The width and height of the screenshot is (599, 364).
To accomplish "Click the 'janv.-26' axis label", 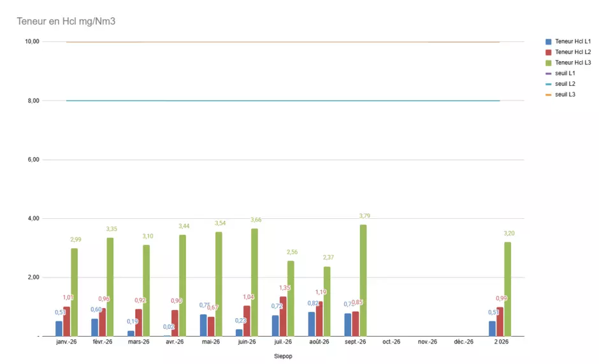I will (66, 342).
